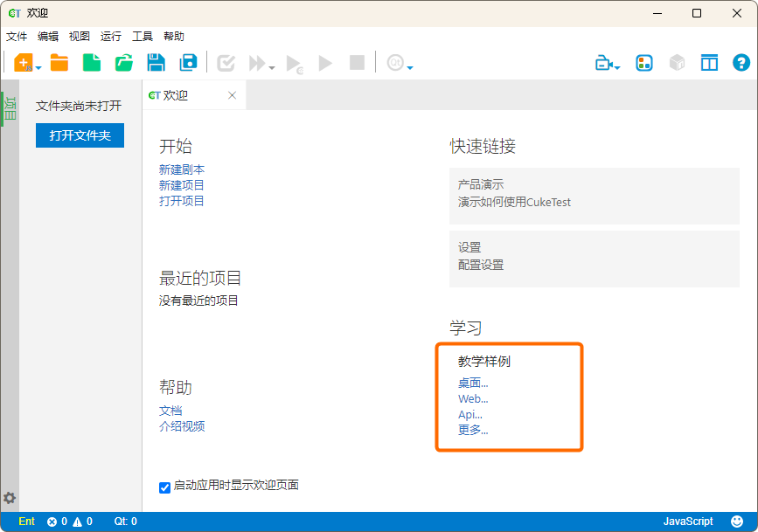Click the play-with-gear run icon

coord(295,64)
